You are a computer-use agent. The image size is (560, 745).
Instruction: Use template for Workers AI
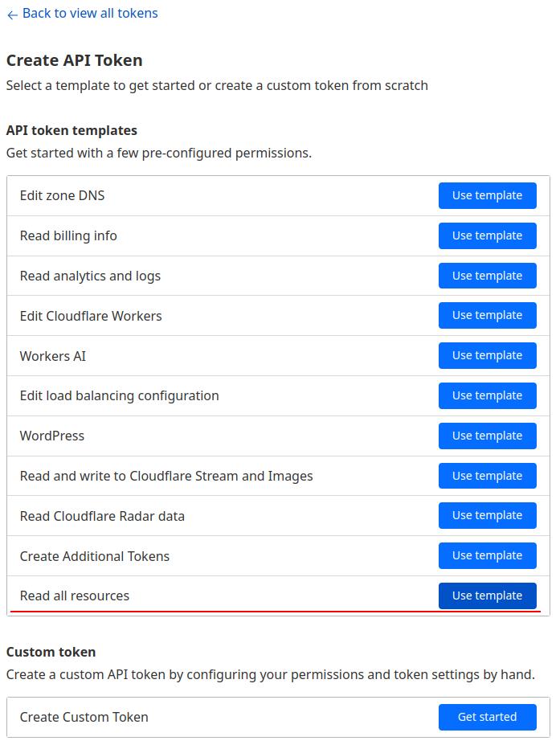coord(488,355)
